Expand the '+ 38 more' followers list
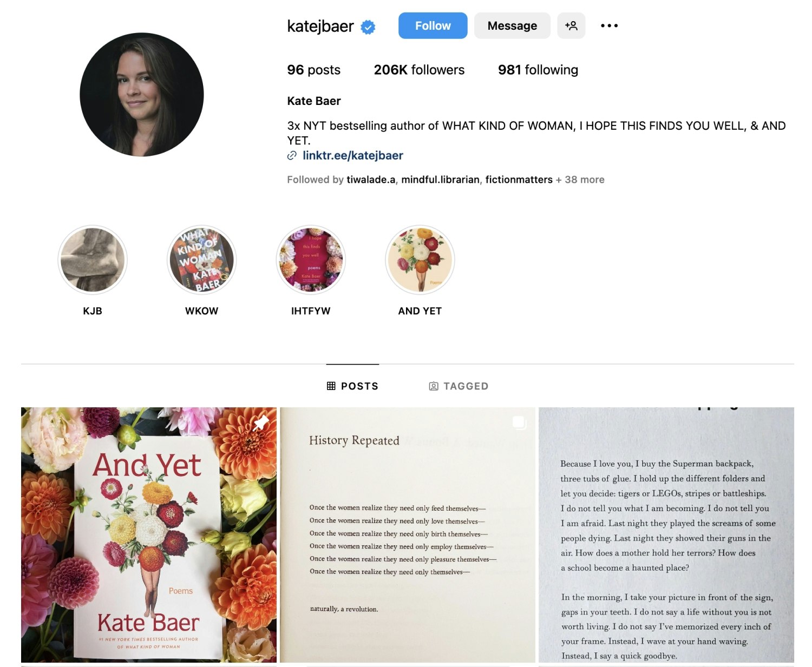Screen dimensions: 812x667 pyautogui.click(x=580, y=180)
